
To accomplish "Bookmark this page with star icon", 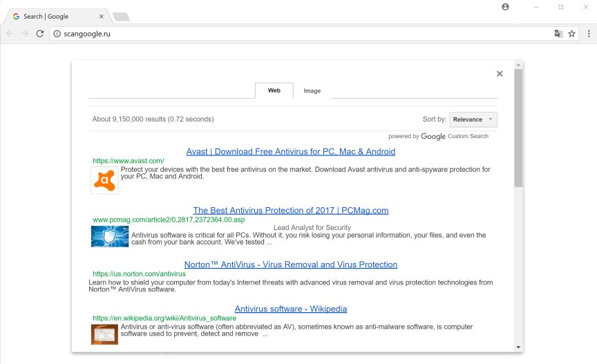I will pos(571,34).
